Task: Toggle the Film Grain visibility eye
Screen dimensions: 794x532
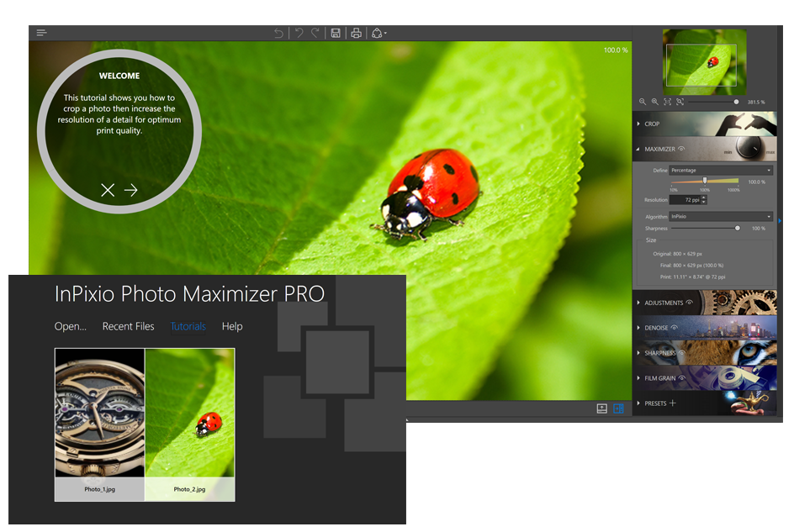Action: coord(681,377)
